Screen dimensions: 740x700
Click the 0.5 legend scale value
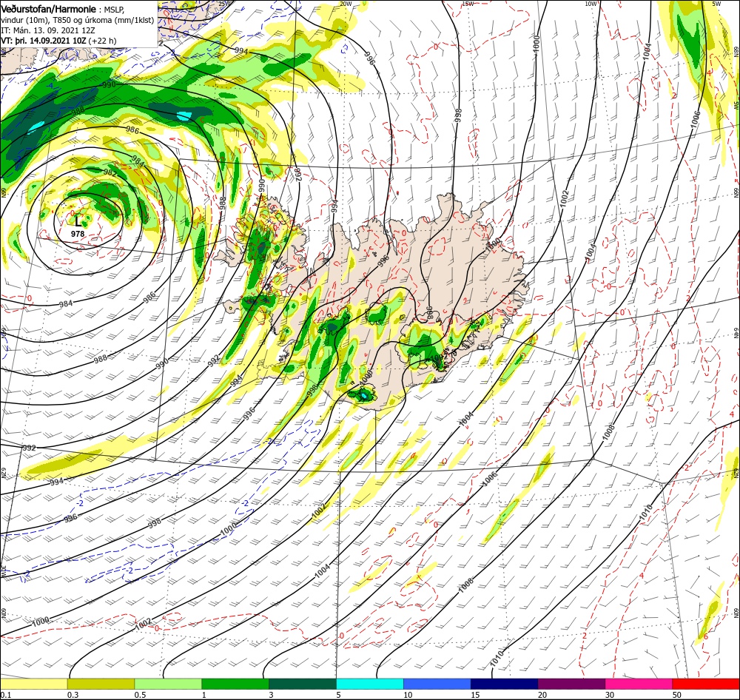(140, 695)
